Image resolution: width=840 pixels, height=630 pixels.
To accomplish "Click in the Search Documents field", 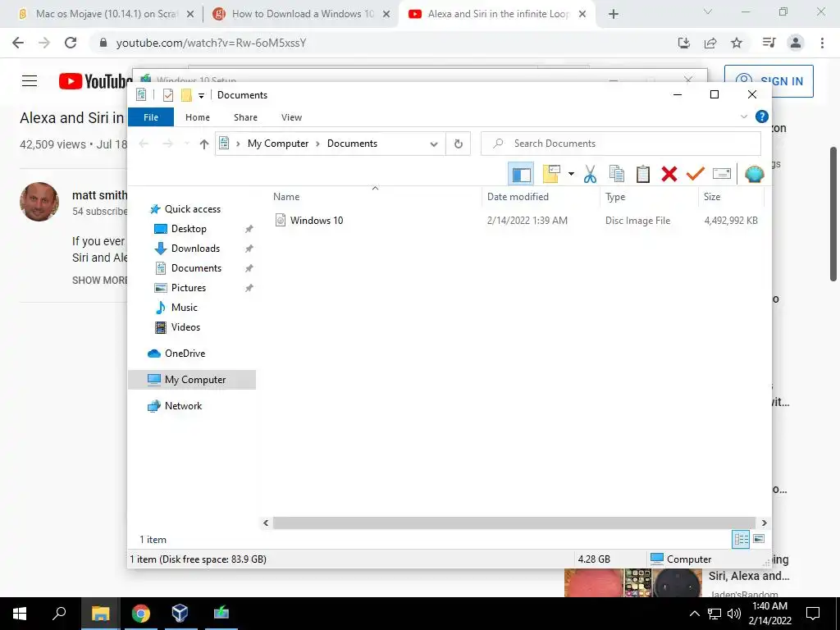I will [x=620, y=144].
